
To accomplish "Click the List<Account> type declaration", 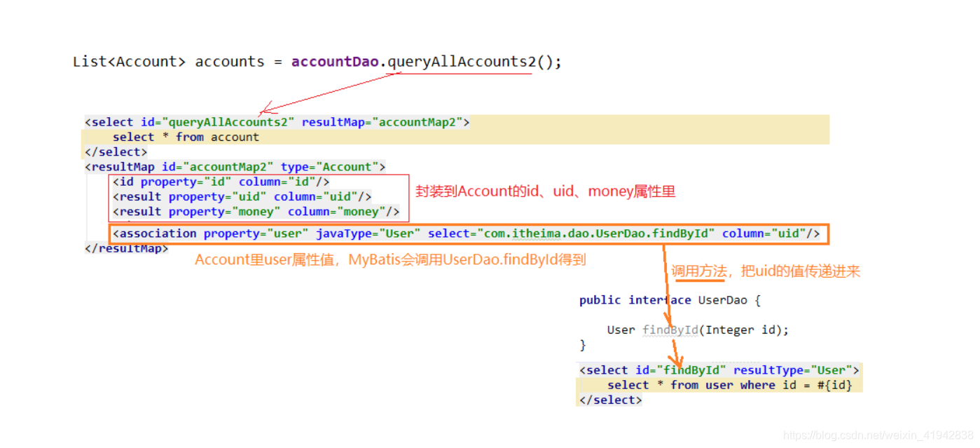I will pos(130,62).
